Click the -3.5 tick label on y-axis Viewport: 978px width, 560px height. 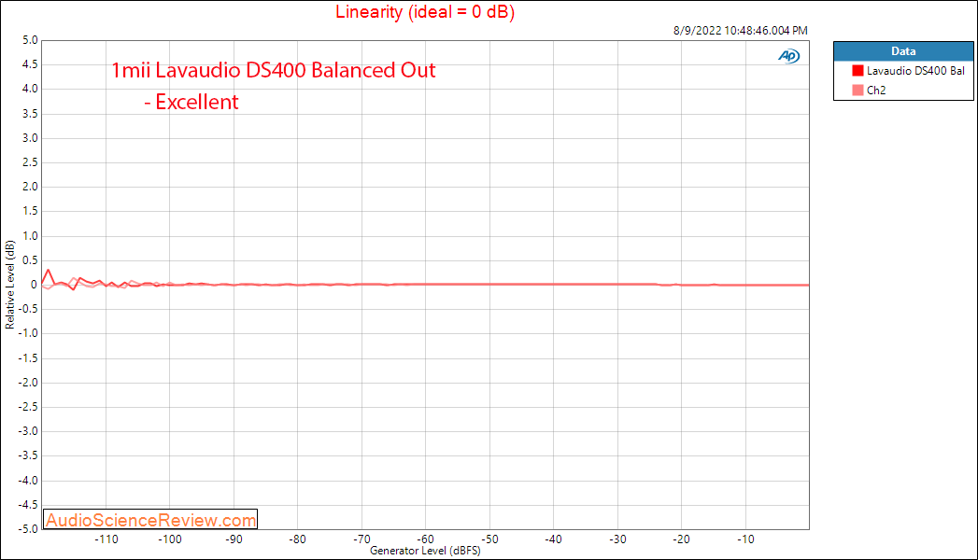[x=28, y=455]
